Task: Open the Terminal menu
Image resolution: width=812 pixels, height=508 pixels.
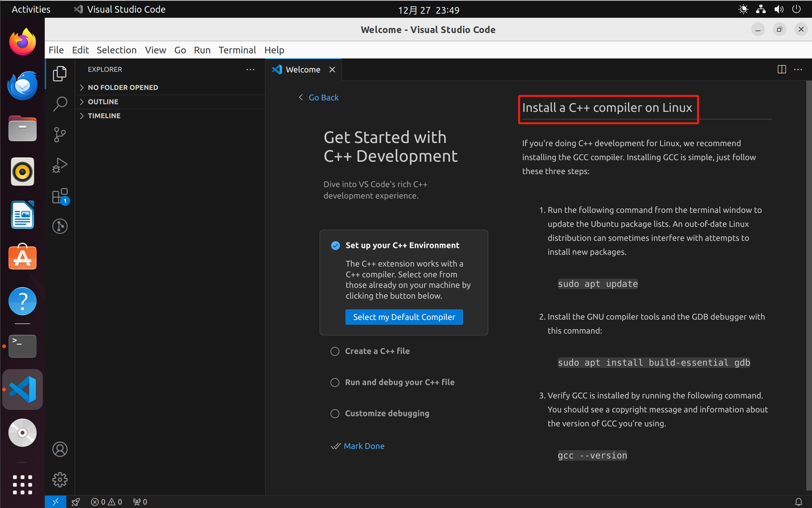Action: point(237,50)
